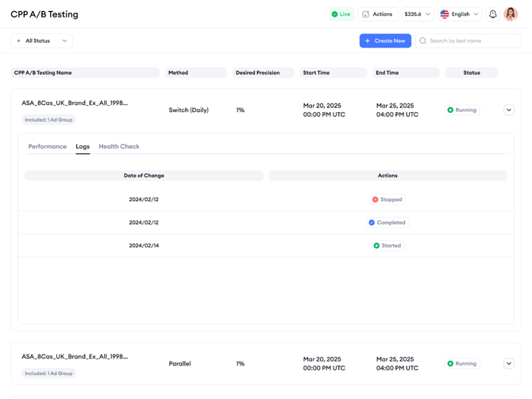Click the magnifier icon in search box
This screenshot has width=532, height=399.
[x=423, y=41]
